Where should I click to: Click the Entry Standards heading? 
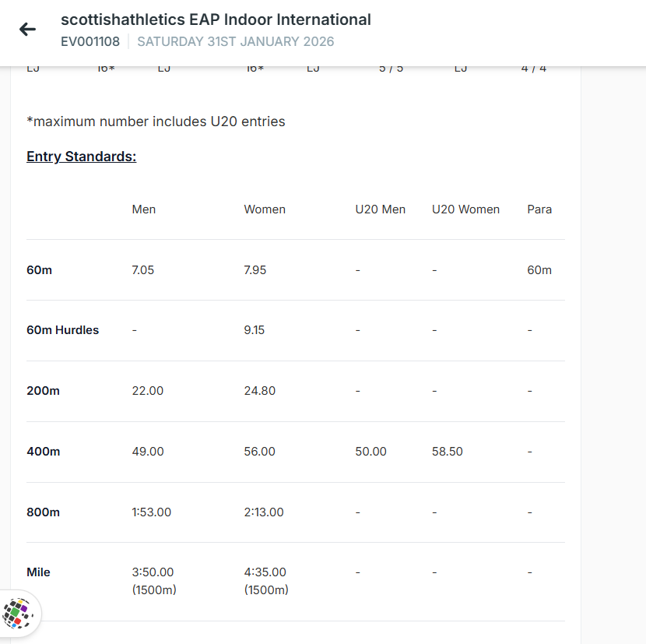81,157
